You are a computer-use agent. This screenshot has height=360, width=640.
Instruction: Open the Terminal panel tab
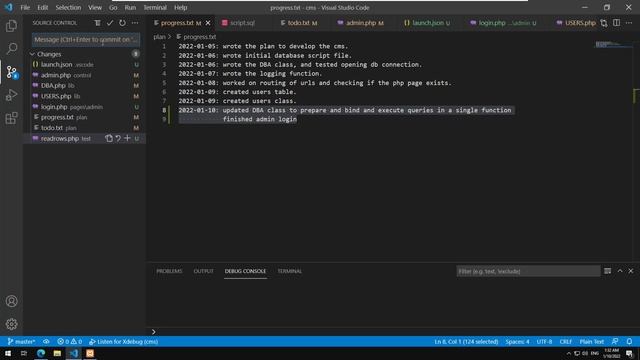click(289, 271)
